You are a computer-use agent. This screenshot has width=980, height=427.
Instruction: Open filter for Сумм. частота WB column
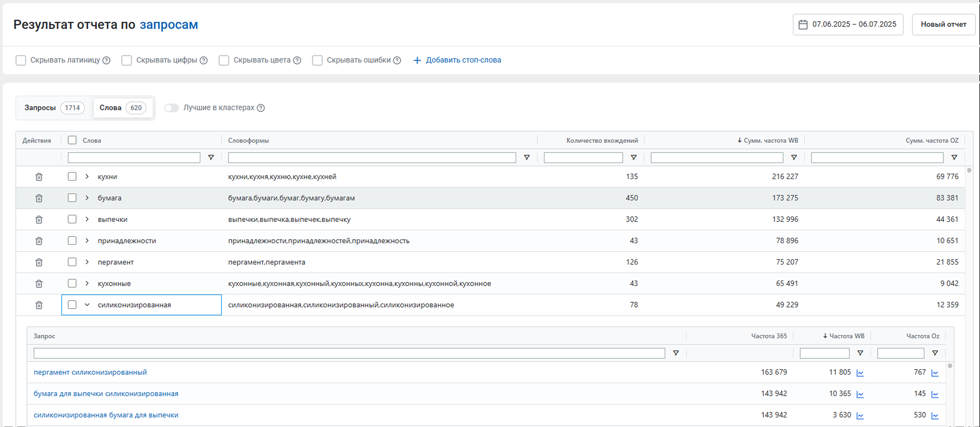pos(794,158)
